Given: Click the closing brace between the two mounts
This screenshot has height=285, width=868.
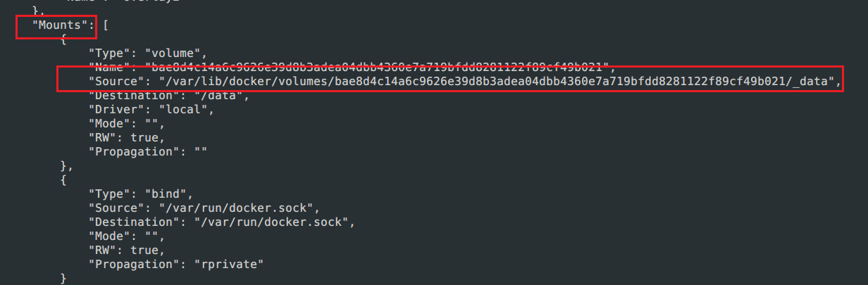Looking at the screenshot, I should click(66, 165).
